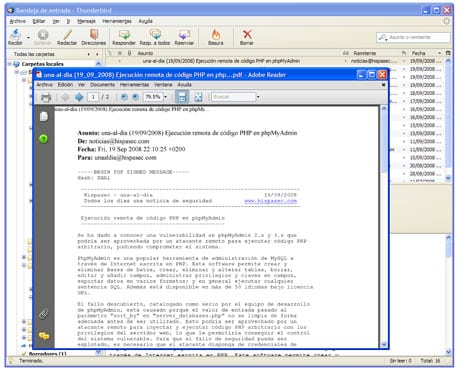Open the Pages panel icon in Reader sidebar
The width and height of the screenshot is (460, 371).
44,116
